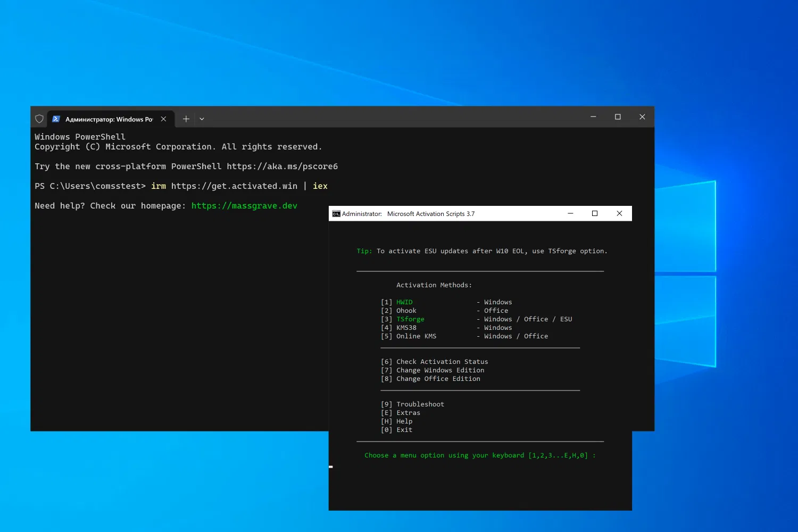Viewport: 798px width, 532px height.
Task: Click the "irm https://get.activated.win | iex" command
Action: [x=239, y=186]
